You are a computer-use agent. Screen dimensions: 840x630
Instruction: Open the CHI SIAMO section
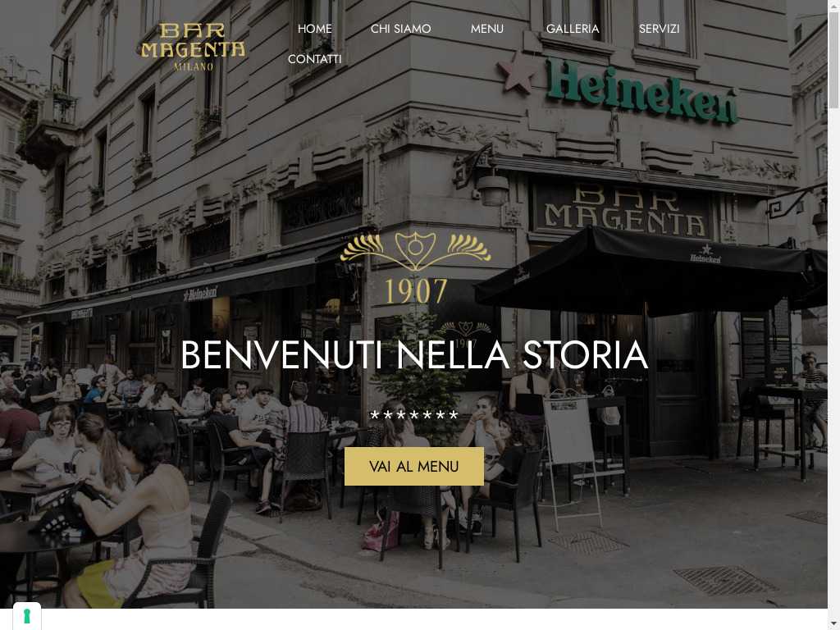(x=400, y=29)
